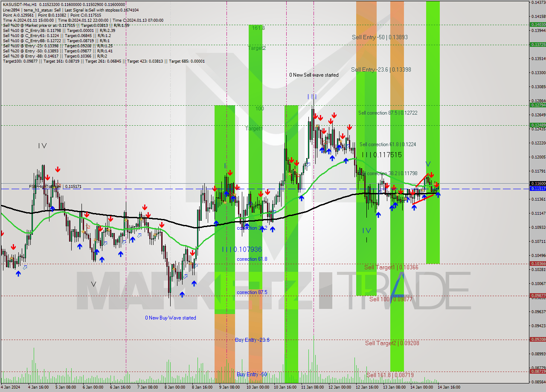Screen dimensions: 546x392
Task: Click the 0.08719 red price tag
Action: pos(537,371)
